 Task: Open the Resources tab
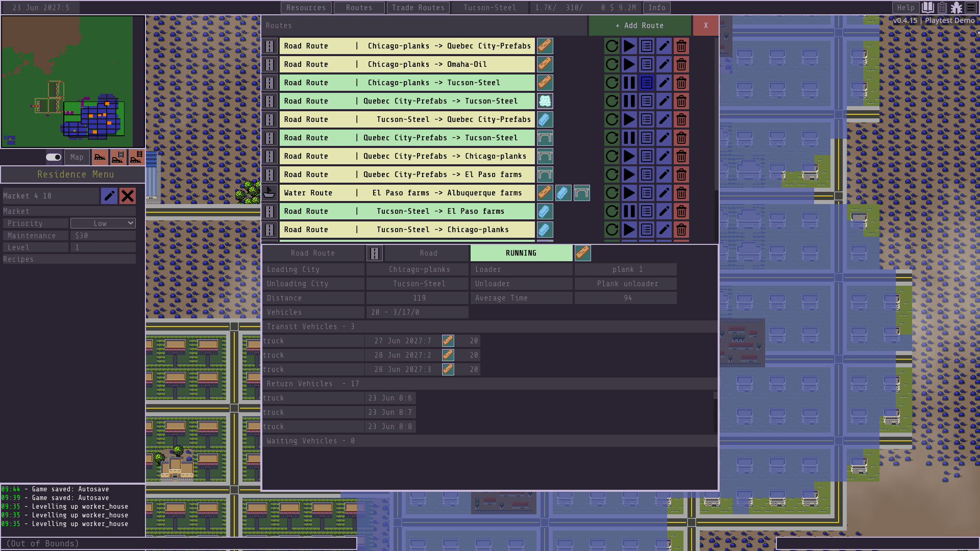(x=306, y=8)
